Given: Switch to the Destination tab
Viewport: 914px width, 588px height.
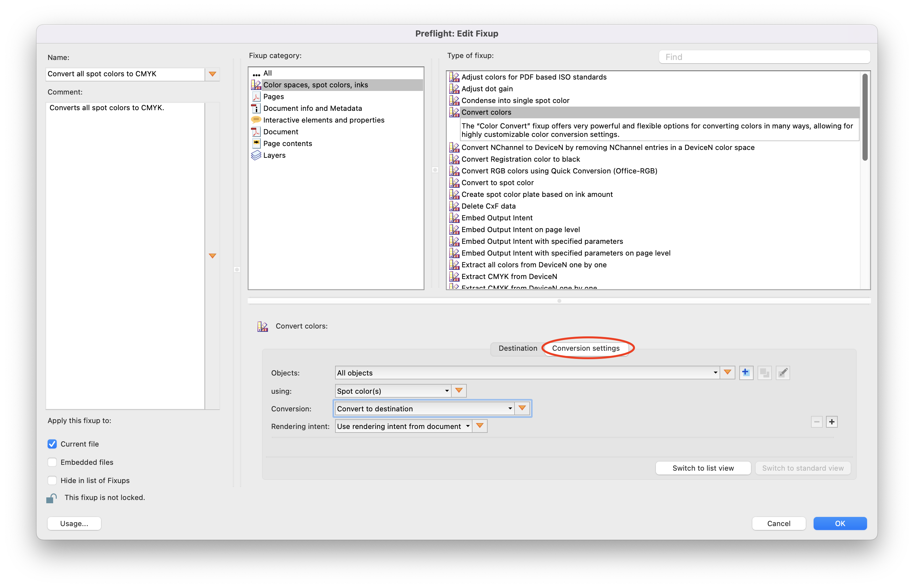Looking at the screenshot, I should pos(517,348).
